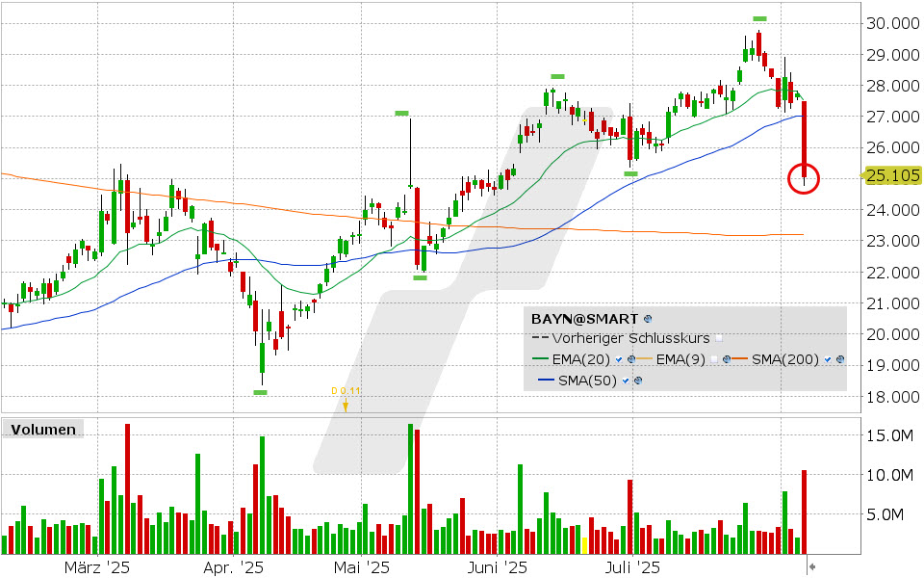924x578 pixels.
Task: Click the EMA(20) legend label
Action: click(581, 359)
